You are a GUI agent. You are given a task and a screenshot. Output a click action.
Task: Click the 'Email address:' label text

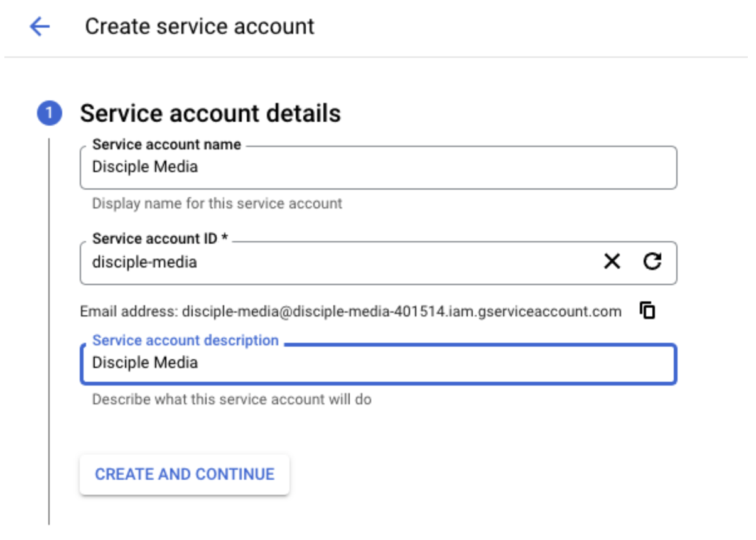click(x=129, y=311)
